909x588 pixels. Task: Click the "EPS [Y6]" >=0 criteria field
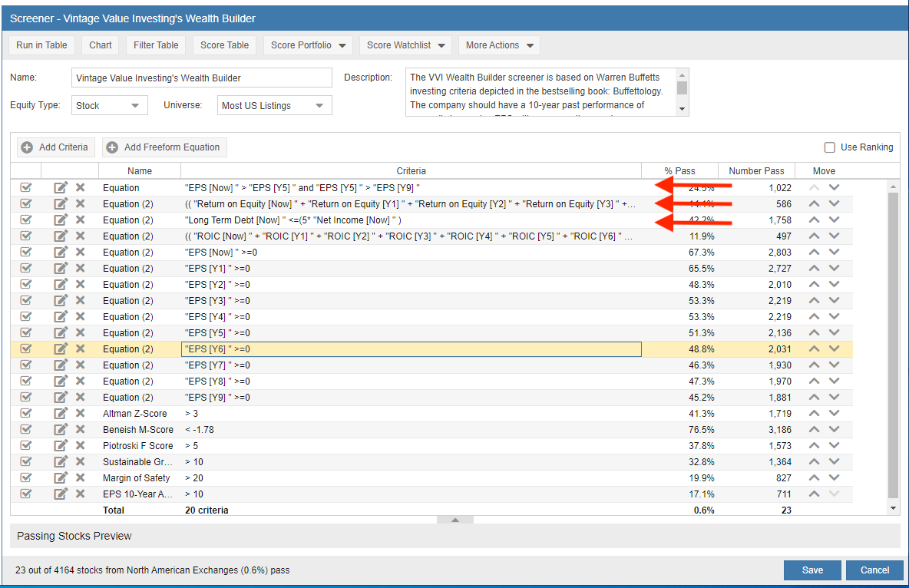411,349
